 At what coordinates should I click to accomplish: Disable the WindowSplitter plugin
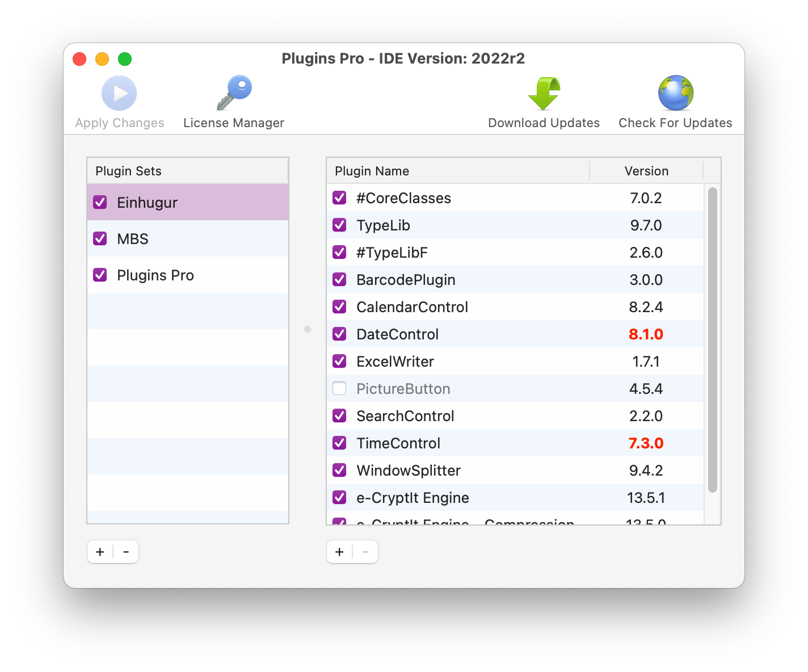point(339,470)
